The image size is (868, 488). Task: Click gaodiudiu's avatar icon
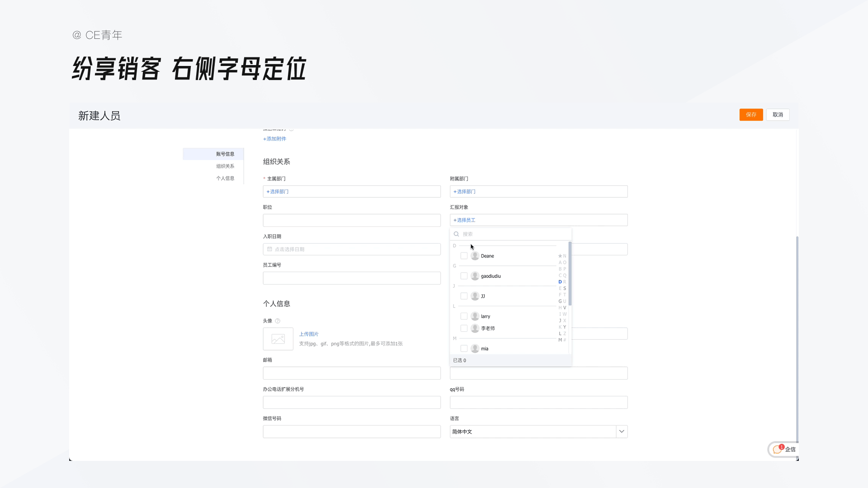click(475, 276)
